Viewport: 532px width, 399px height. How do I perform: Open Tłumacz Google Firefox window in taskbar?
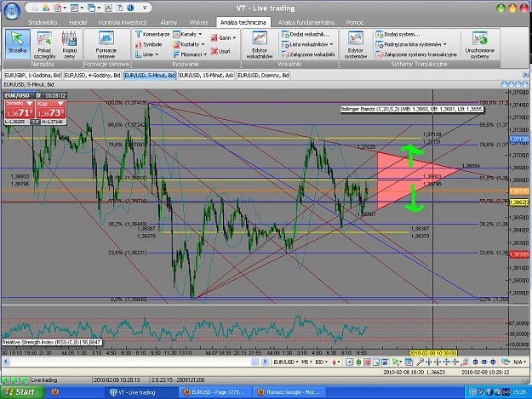[x=289, y=392]
